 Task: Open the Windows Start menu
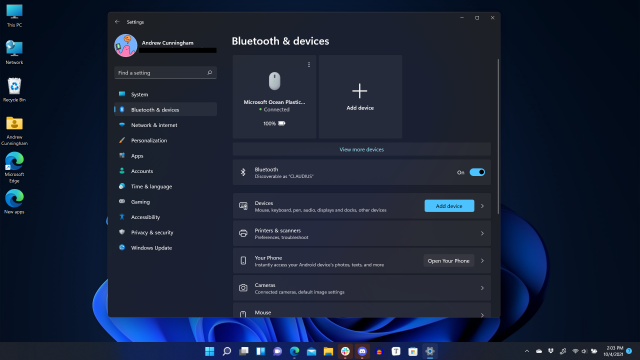click(x=209, y=351)
